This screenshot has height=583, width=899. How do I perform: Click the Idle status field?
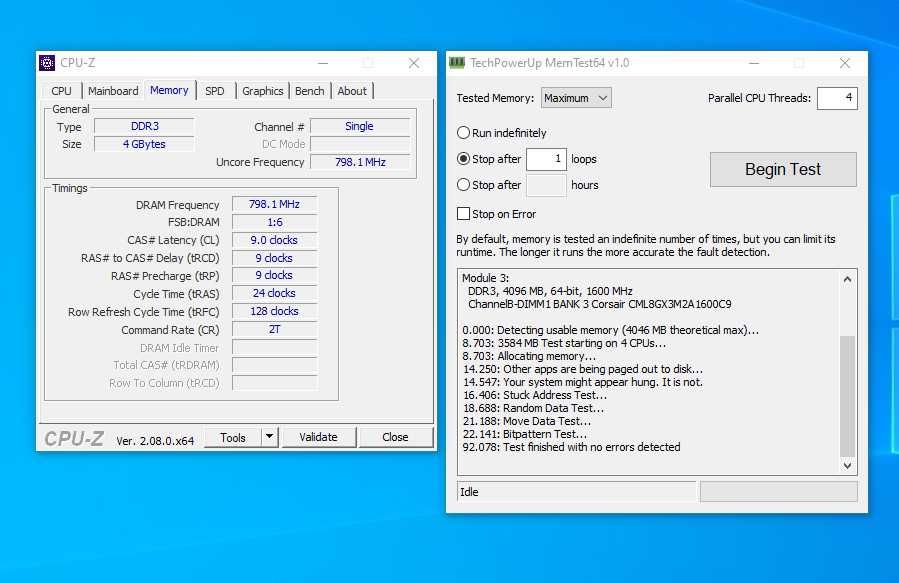(577, 492)
